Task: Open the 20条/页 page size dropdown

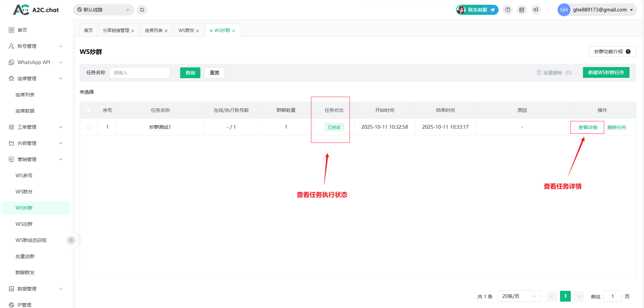Action: pos(519,296)
